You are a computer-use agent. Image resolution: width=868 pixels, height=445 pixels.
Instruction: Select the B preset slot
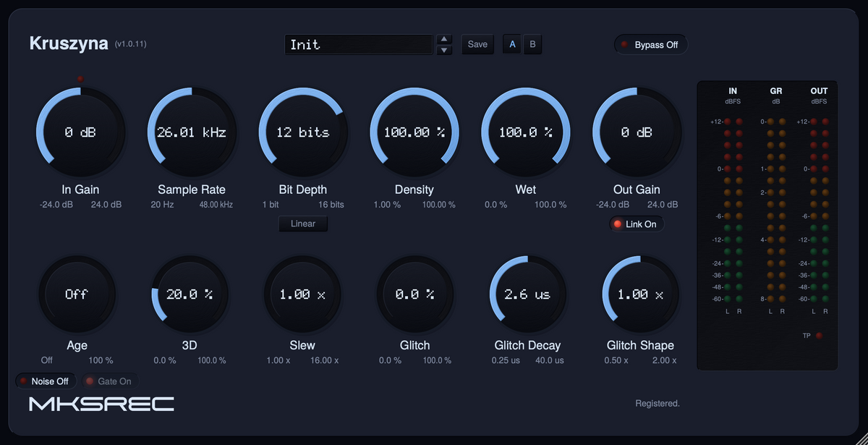(533, 44)
